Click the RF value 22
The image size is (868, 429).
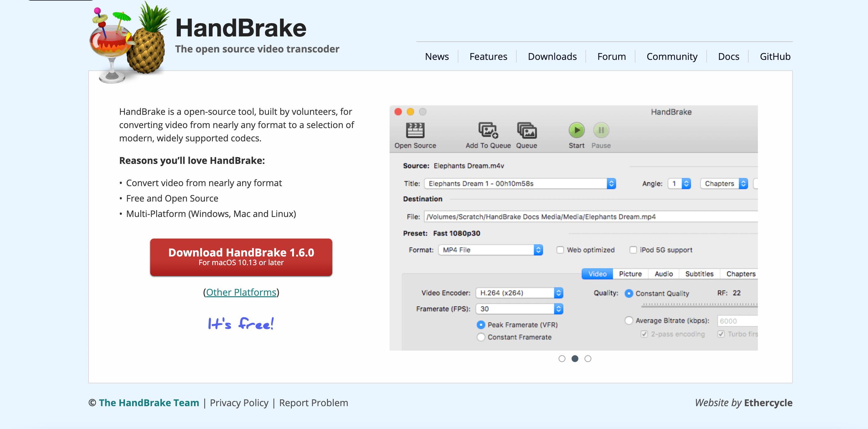point(737,293)
